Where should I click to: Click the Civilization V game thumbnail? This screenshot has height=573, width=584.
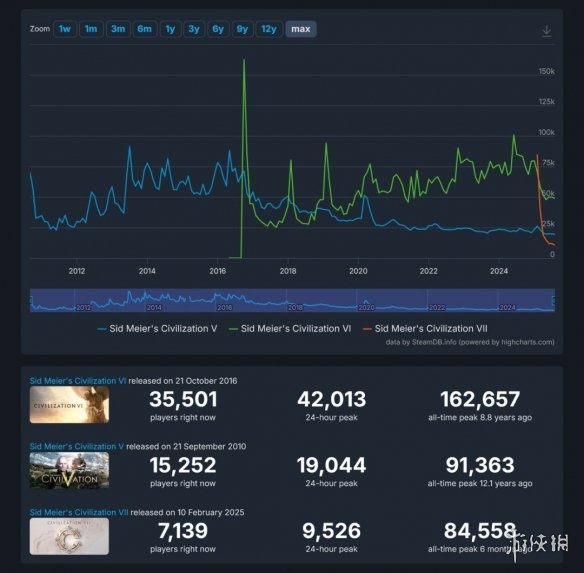tap(69, 470)
